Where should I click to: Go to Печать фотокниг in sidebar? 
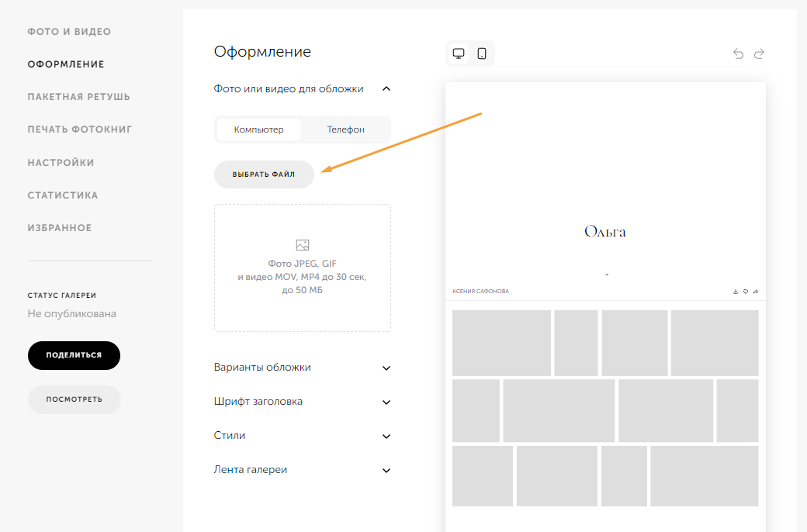click(x=80, y=130)
